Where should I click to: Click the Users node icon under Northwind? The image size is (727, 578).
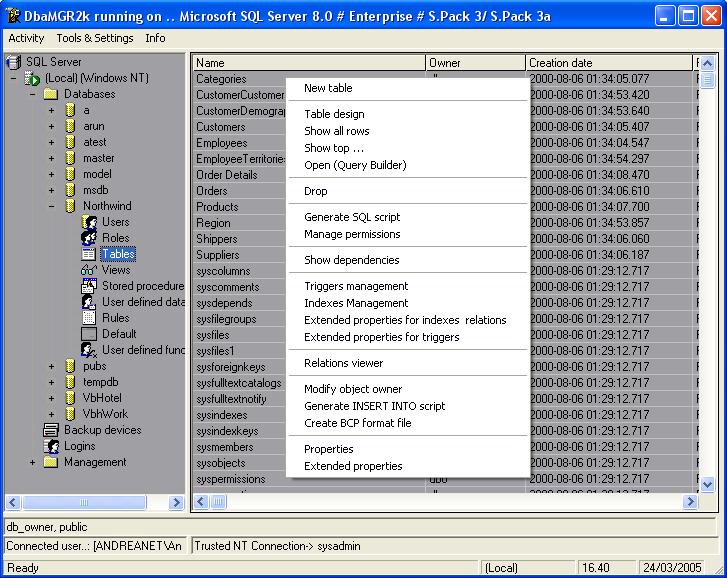pos(89,222)
